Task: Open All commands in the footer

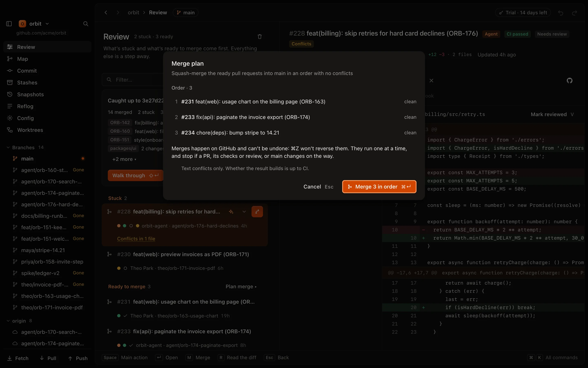Action: [552, 358]
